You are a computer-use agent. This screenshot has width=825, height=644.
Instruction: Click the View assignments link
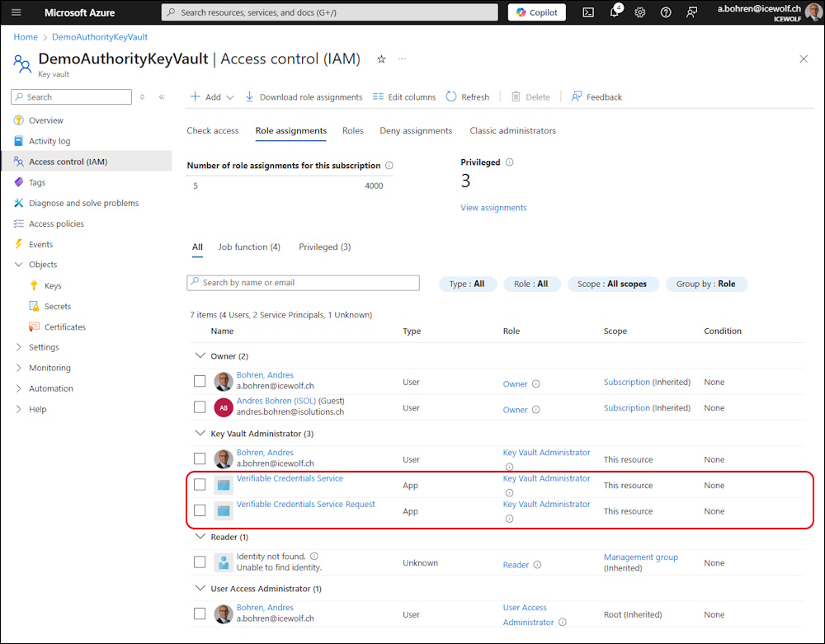click(x=493, y=208)
